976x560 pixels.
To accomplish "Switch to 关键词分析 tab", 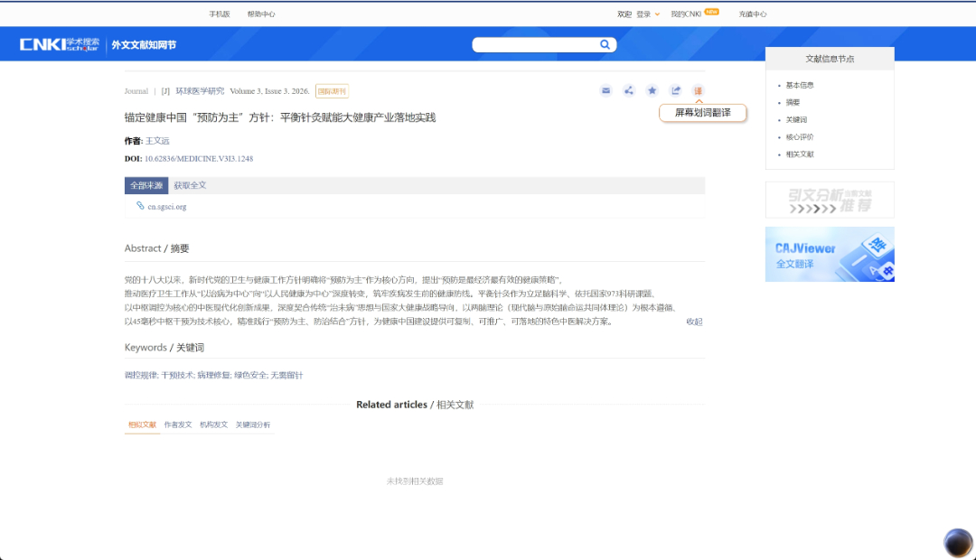I will 253,425.
